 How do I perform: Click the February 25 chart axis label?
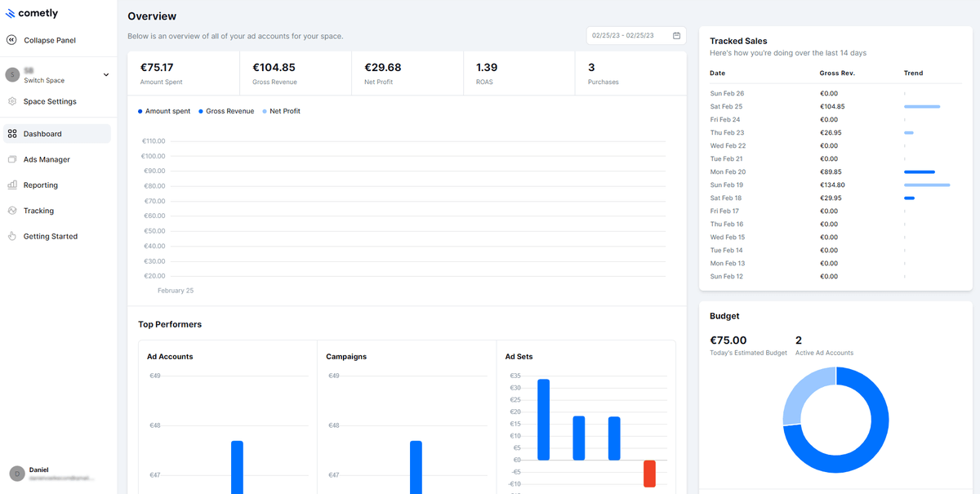tap(176, 291)
